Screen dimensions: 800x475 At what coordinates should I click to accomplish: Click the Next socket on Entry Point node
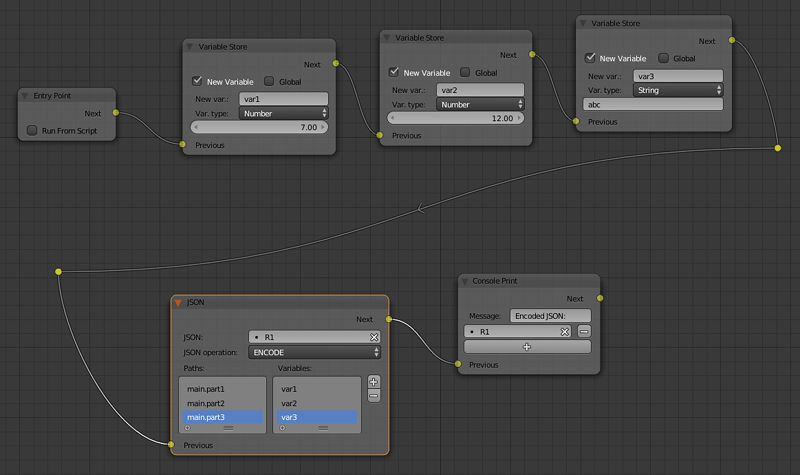[116, 114]
